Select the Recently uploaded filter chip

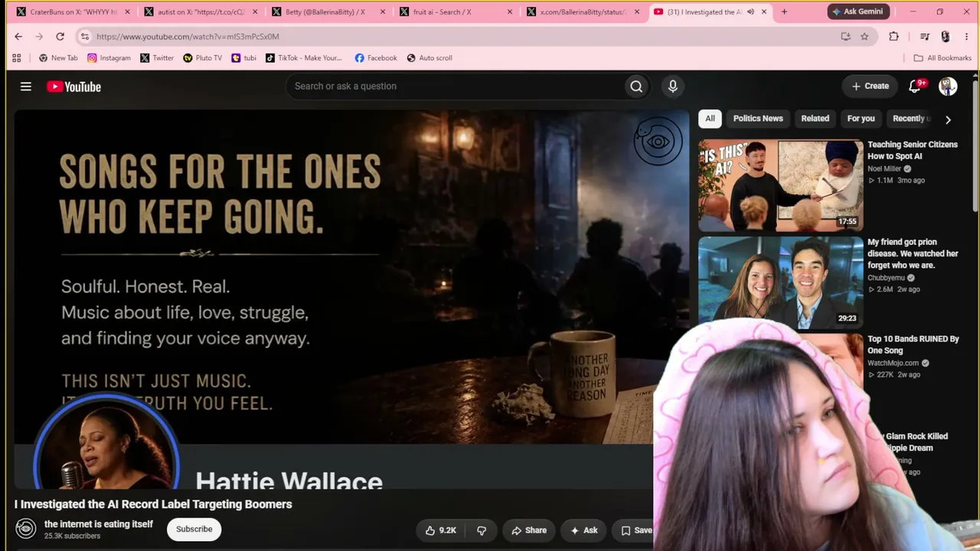[911, 119]
